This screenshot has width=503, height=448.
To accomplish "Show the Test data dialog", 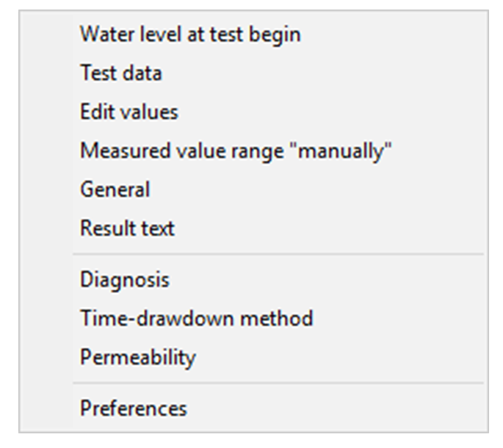I will click(121, 73).
